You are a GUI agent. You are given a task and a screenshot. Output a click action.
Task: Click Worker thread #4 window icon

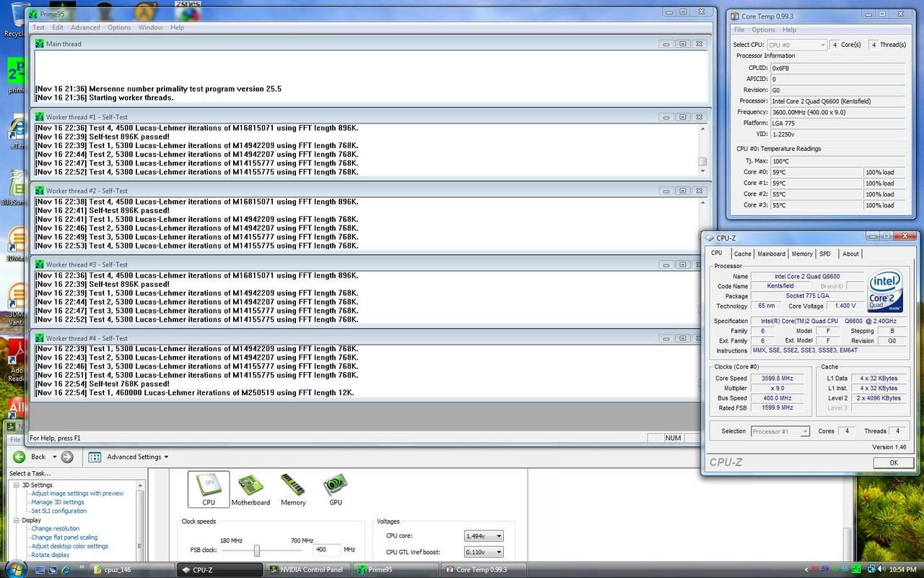39,338
